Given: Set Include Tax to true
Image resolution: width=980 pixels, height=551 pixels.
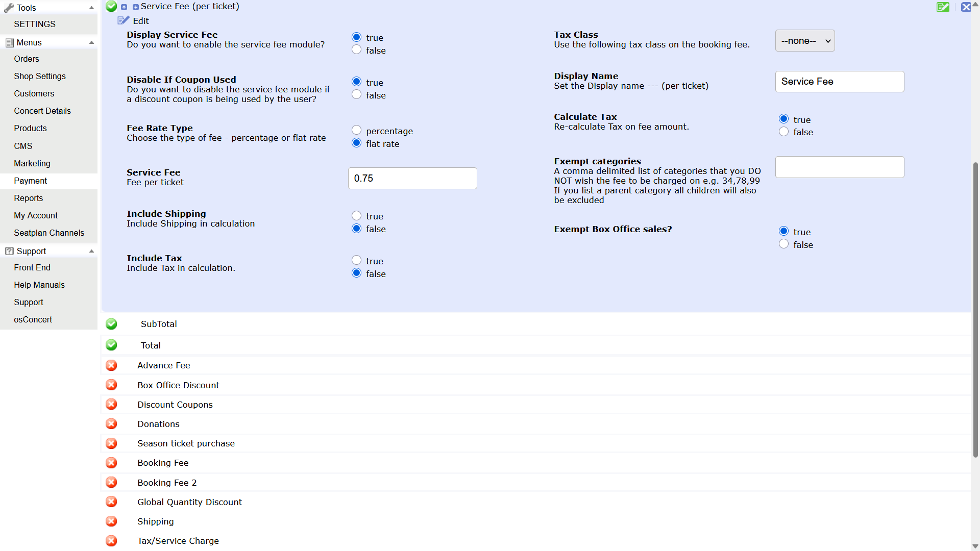Looking at the screenshot, I should tap(357, 261).
